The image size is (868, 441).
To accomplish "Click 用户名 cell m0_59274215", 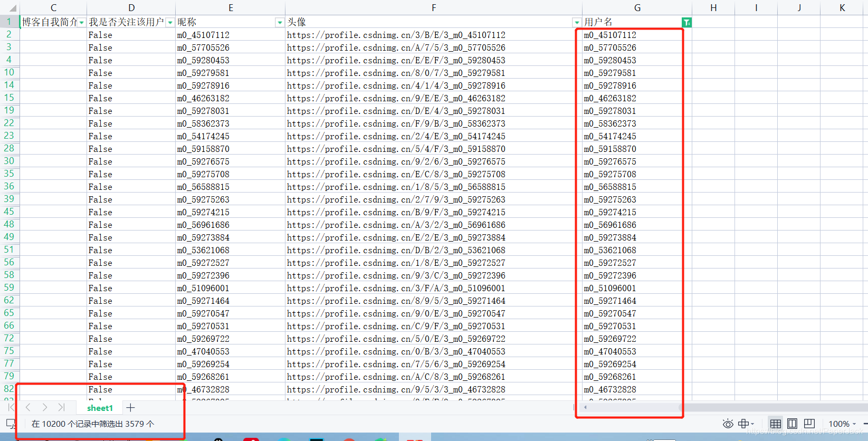I will pos(637,212).
